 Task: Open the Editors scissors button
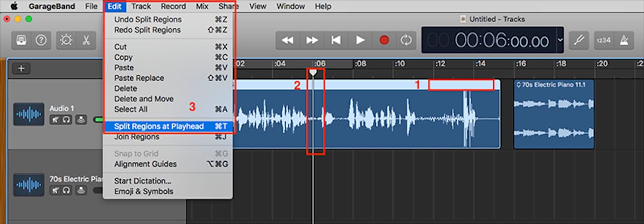(86, 41)
